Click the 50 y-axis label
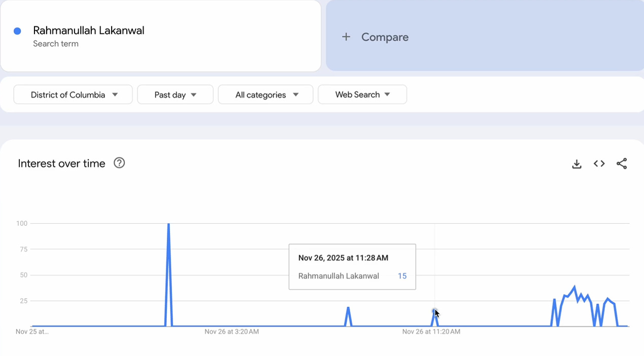The width and height of the screenshot is (644, 356). click(x=23, y=275)
